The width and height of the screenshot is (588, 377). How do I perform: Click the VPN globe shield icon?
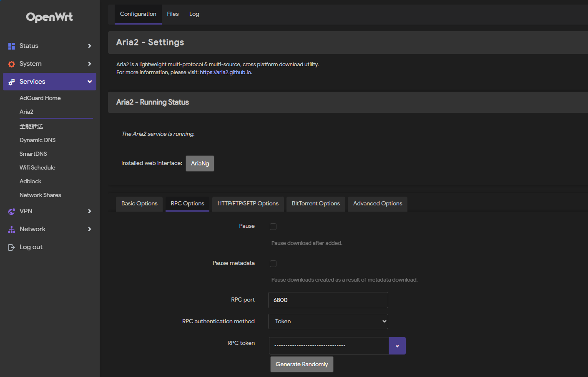point(12,212)
